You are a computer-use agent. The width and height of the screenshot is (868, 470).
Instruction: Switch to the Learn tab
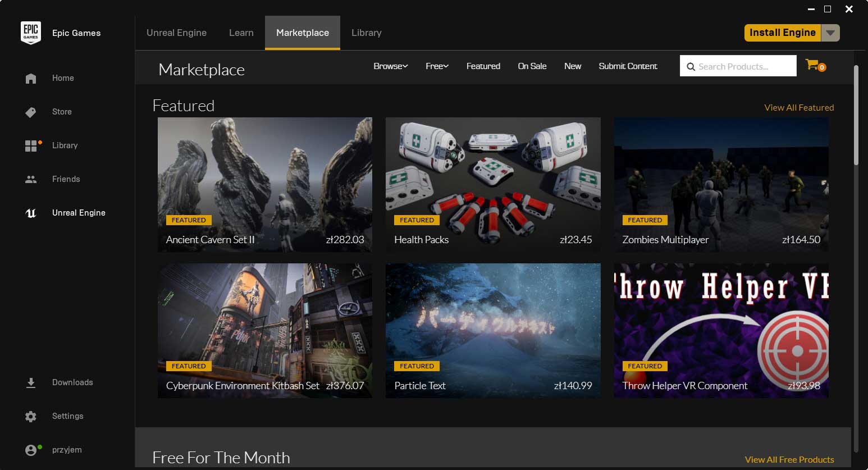tap(241, 33)
